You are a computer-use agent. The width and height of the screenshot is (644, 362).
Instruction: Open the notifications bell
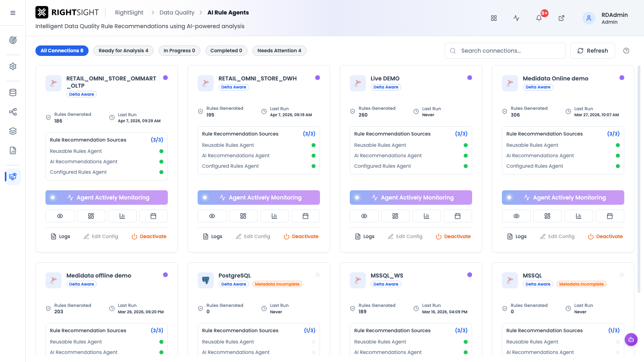539,18
